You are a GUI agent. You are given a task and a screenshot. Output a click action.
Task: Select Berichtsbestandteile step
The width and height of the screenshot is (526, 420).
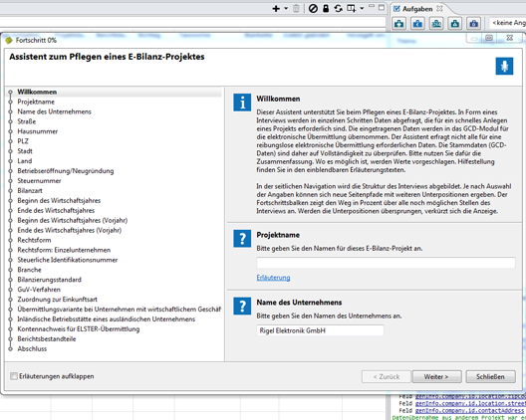click(x=47, y=338)
